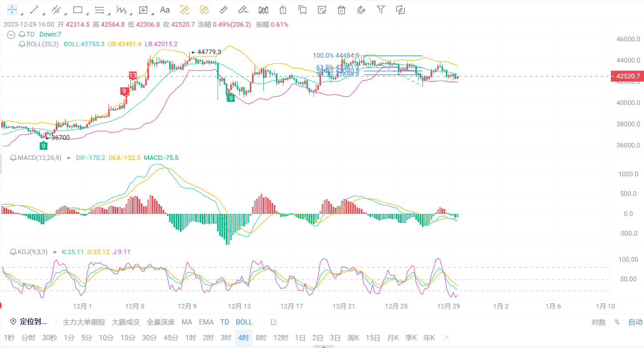
Task: Select the gray ruler measure tool
Action: (223, 9)
